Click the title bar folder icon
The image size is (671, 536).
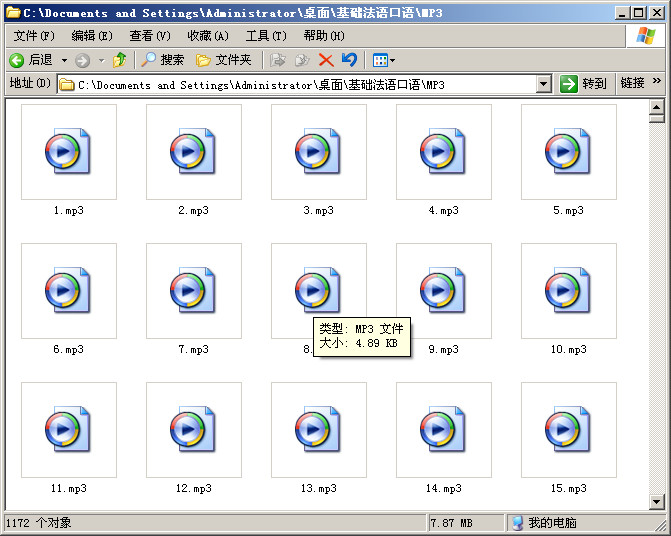[x=14, y=12]
